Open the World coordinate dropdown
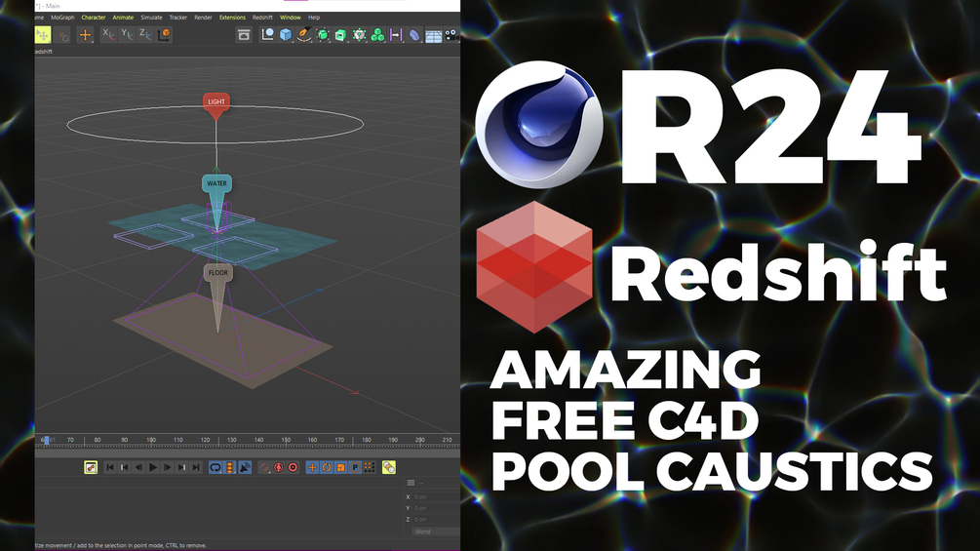 436,531
